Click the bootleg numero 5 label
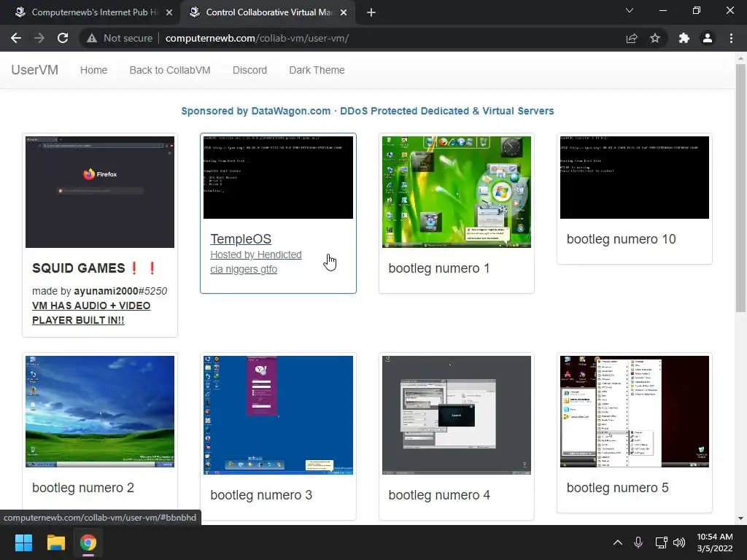Screen dimensions: 747x560 point(617,488)
